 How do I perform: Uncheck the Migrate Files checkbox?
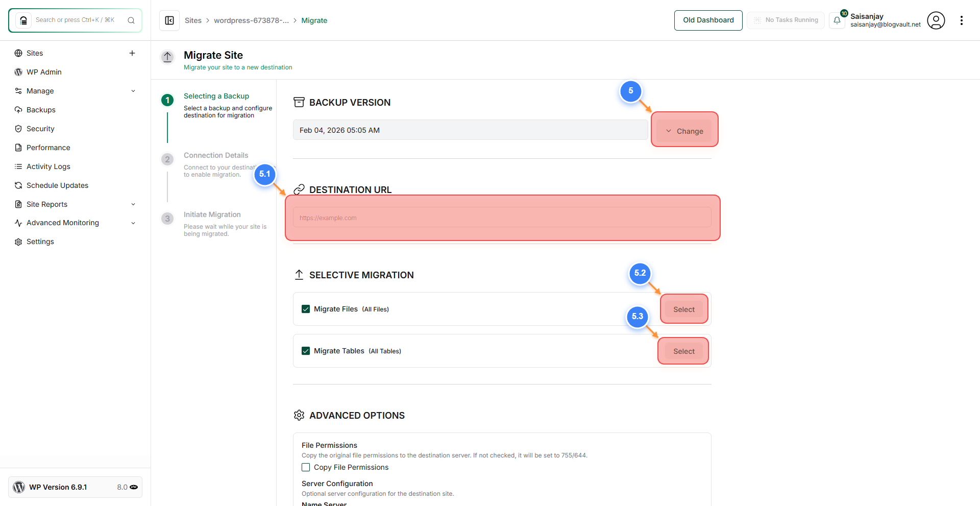306,309
